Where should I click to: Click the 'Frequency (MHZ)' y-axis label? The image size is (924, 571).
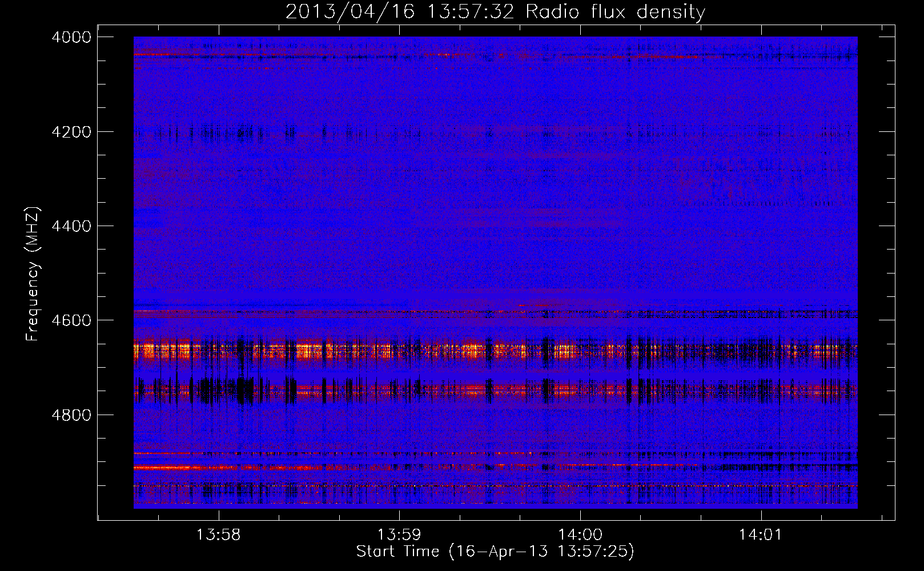click(x=33, y=274)
